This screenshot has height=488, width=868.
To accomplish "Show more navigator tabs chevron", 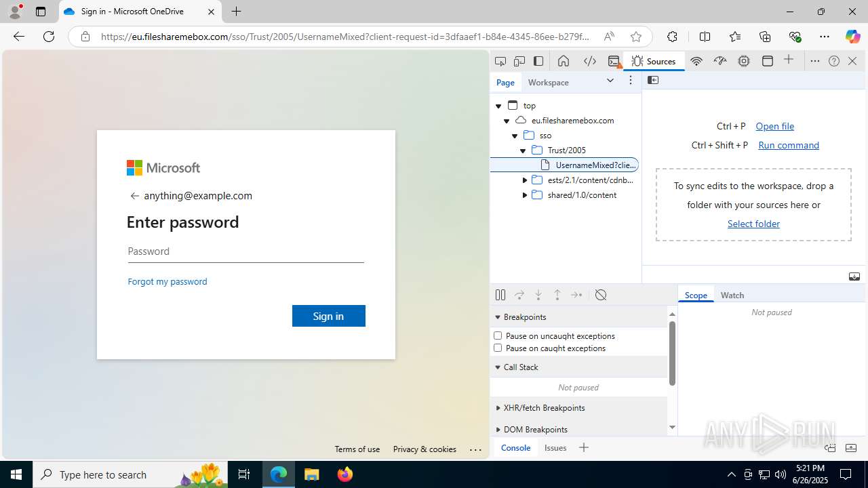I will pyautogui.click(x=610, y=81).
